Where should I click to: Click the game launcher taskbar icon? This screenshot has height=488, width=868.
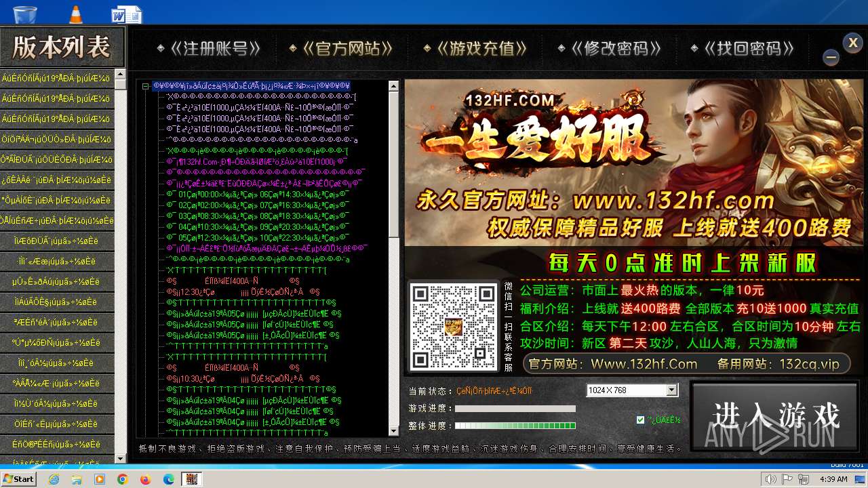pyautogui.click(x=192, y=479)
